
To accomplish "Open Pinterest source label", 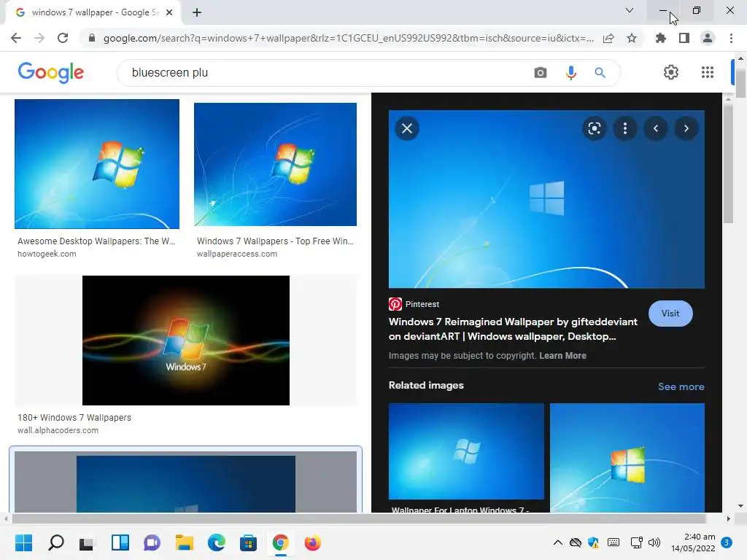I will pyautogui.click(x=414, y=304).
